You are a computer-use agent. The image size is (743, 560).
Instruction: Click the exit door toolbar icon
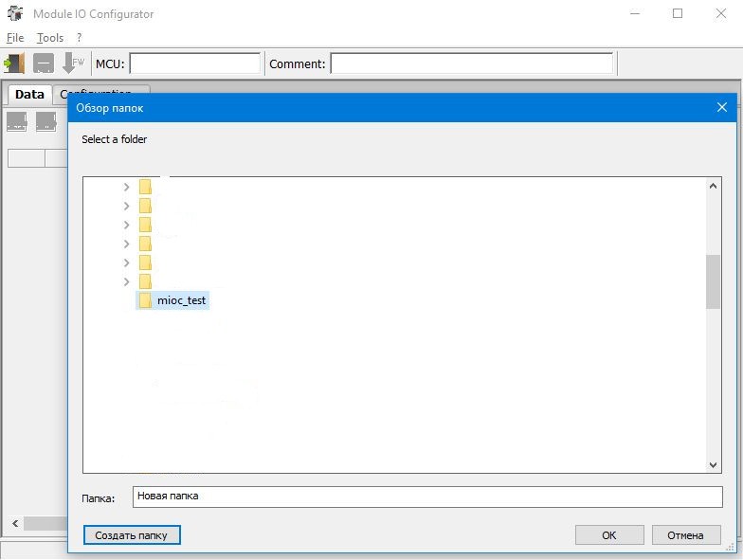coord(14,63)
